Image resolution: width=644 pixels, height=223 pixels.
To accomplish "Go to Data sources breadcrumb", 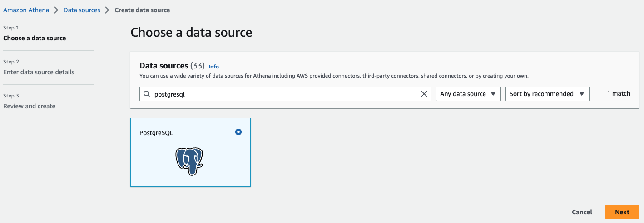I will pyautogui.click(x=82, y=10).
